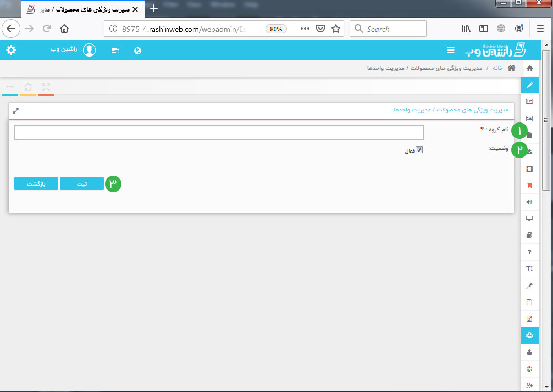This screenshot has width=553, height=392.
Task: Toggle the فعال status checkbox
Action: (419, 150)
